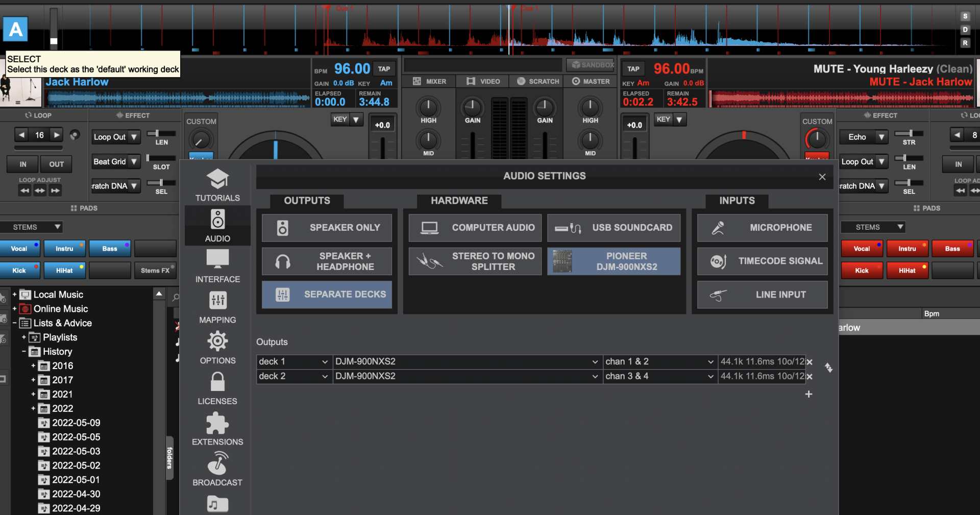Select deck A as the default working deck
The image size is (980, 515).
(x=15, y=29)
